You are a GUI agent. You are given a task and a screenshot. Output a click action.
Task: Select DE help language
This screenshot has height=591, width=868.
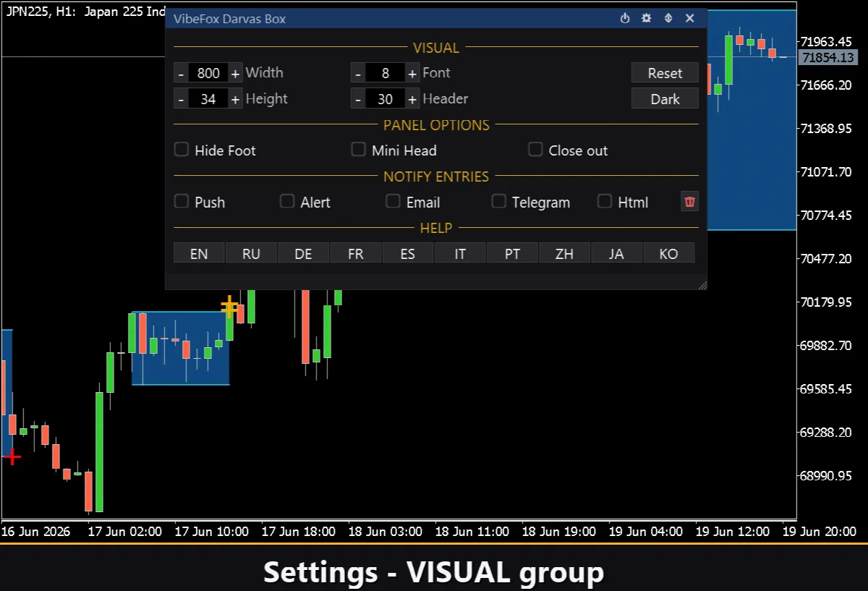304,253
